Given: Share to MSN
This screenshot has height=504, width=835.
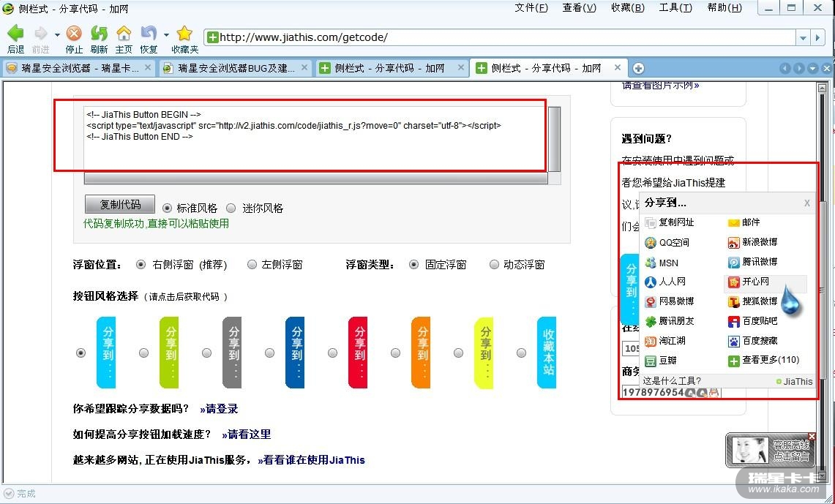Looking at the screenshot, I should coord(662,263).
